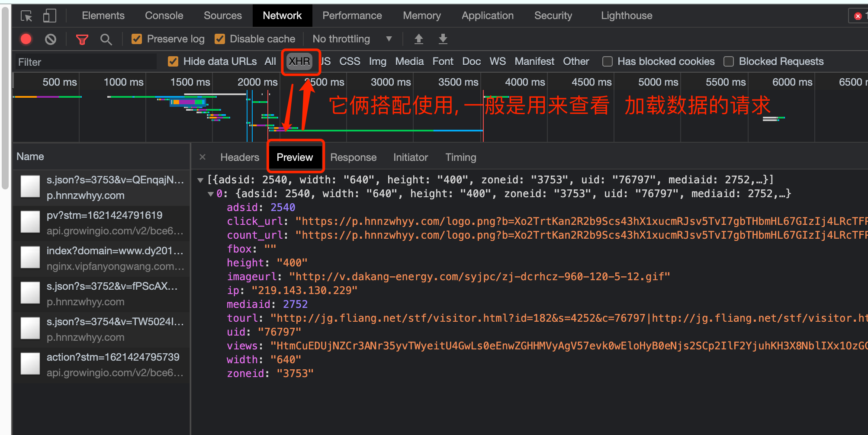Filter requests by Font type
This screenshot has height=435, width=868.
coord(443,61)
